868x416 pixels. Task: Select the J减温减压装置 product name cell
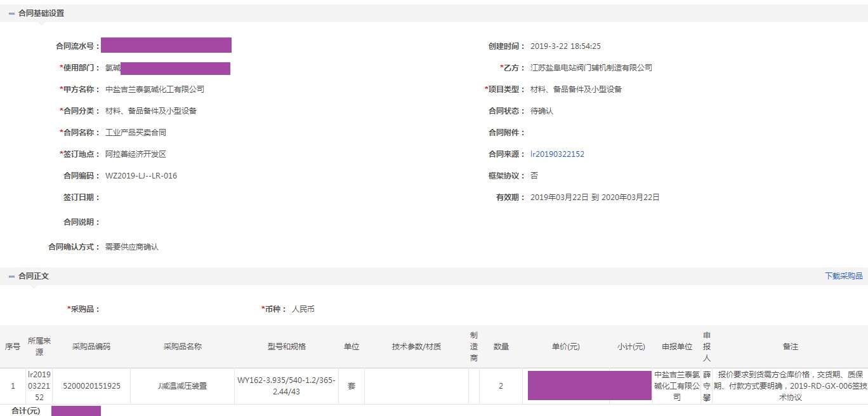pyautogui.click(x=183, y=386)
